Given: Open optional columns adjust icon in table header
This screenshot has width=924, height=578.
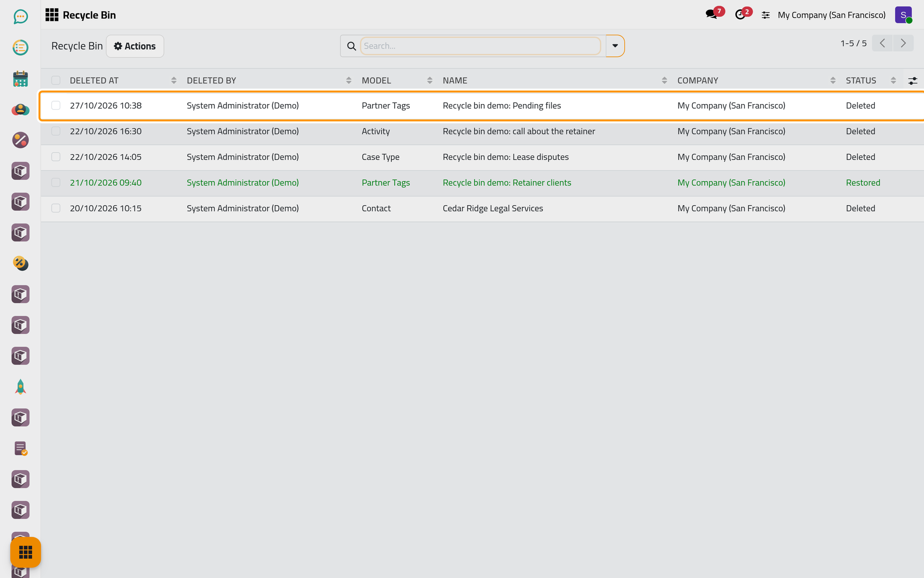Looking at the screenshot, I should [912, 80].
